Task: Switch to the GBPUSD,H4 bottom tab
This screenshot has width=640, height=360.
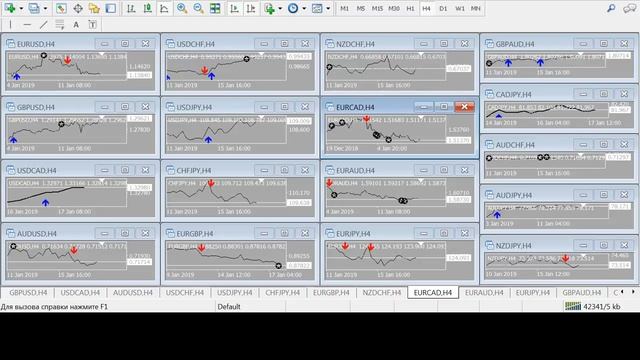Action: pos(28,293)
